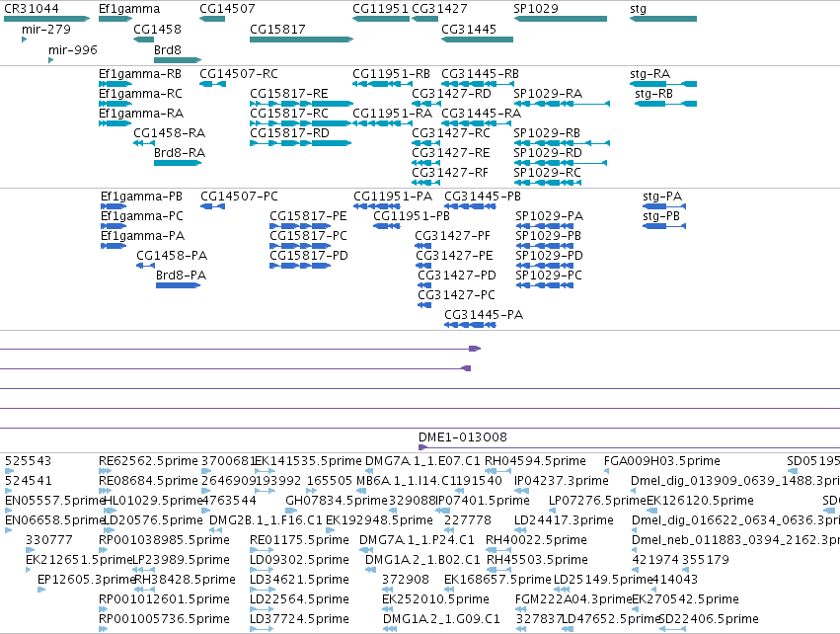Open transcript CG31445-RB
Screen dimensions: 840x634
click(x=480, y=74)
